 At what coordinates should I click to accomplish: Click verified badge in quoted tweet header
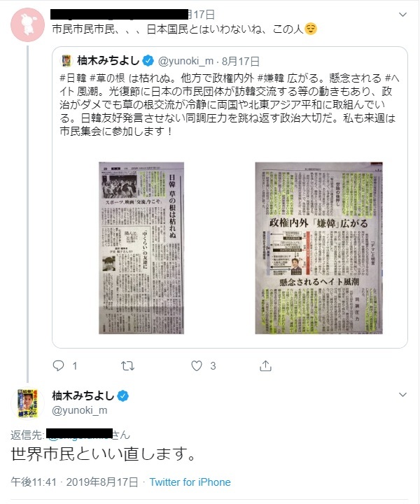(x=148, y=61)
